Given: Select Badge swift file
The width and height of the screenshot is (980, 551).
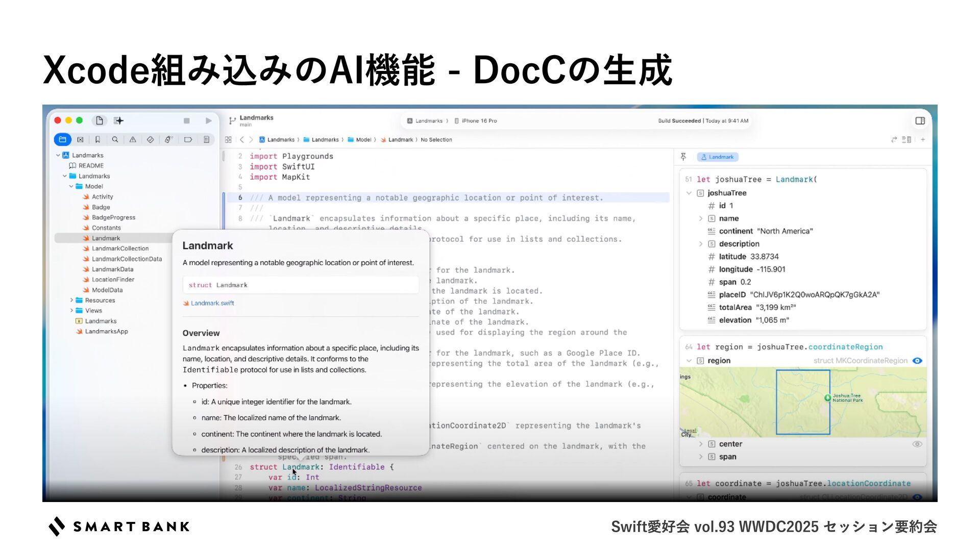Looking at the screenshot, I should (96, 207).
